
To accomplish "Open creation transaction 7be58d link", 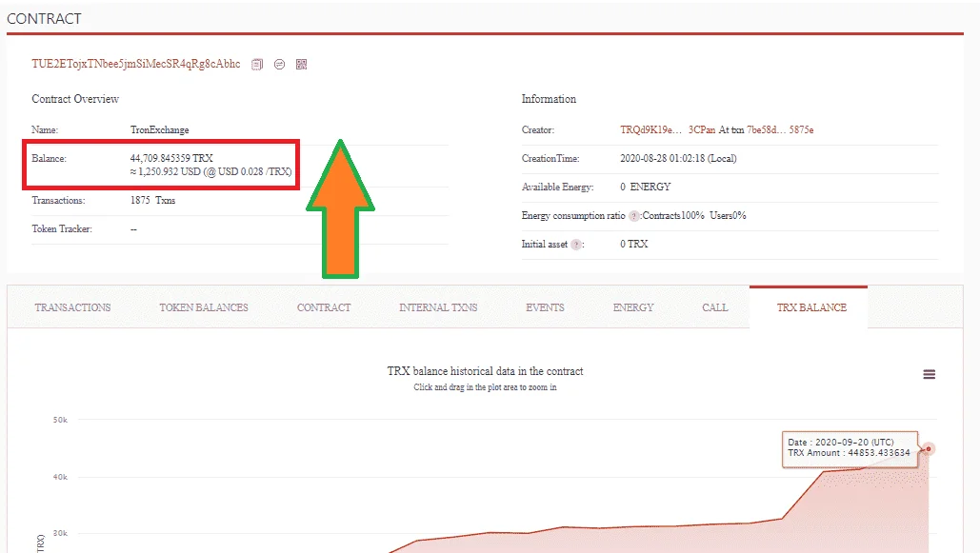I will point(780,130).
